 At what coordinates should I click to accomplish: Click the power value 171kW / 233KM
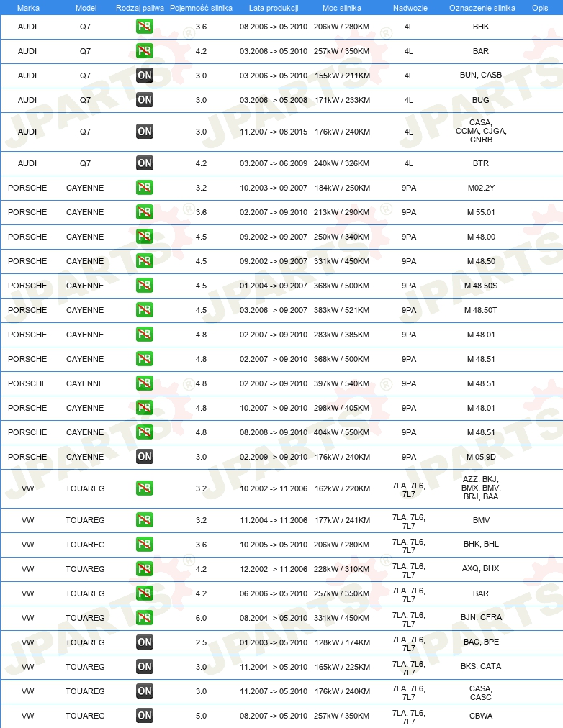[342, 100]
